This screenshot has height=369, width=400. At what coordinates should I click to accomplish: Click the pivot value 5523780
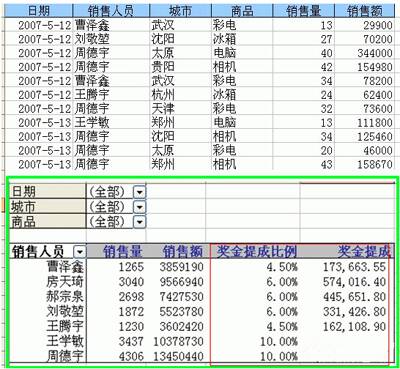click(182, 312)
